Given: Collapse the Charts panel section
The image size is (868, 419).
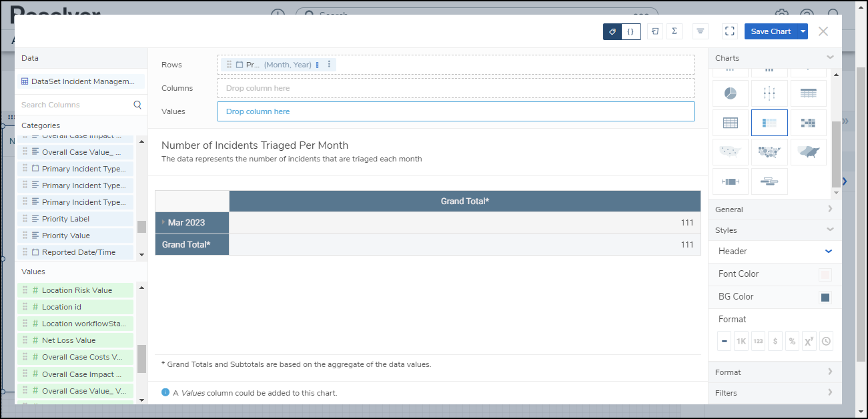Looking at the screenshot, I should point(830,57).
